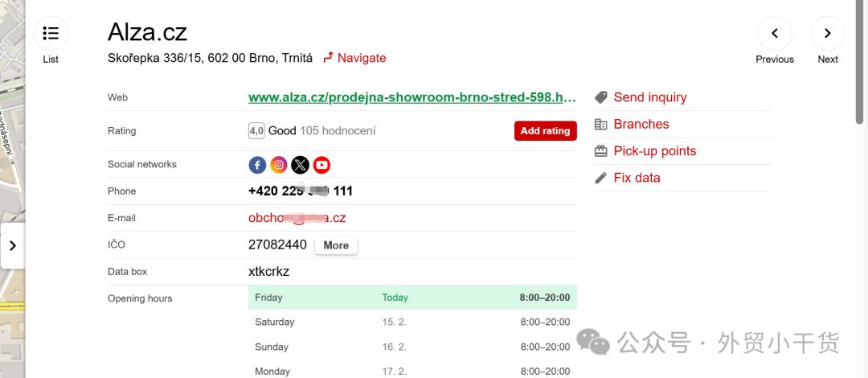Image resolution: width=868 pixels, height=378 pixels.
Task: Select the IČO number 27082440
Action: coord(277,245)
